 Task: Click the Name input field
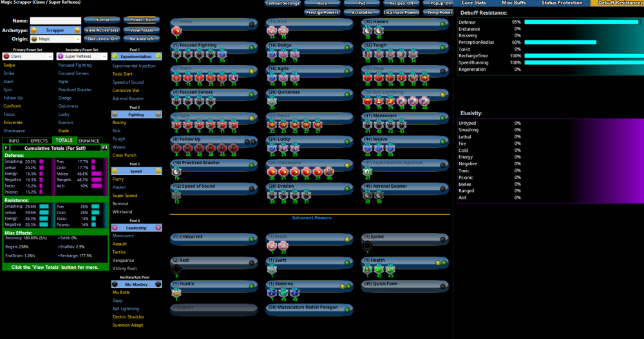(55, 21)
